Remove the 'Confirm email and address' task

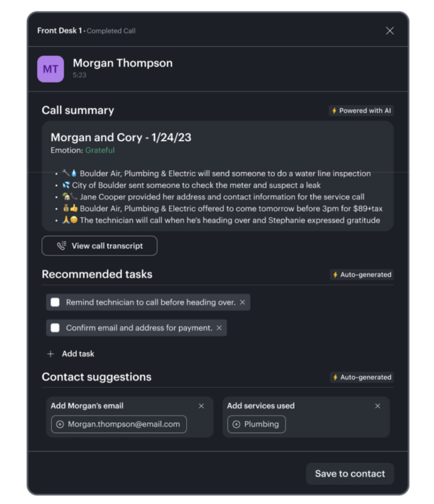tap(219, 328)
